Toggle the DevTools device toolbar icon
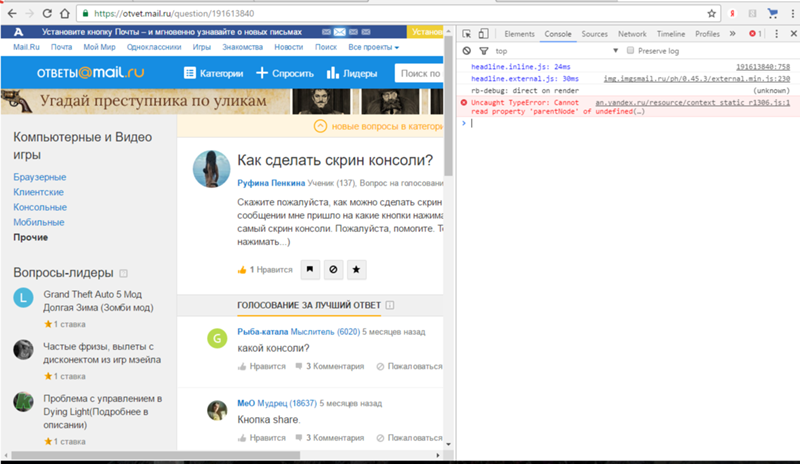800x464 pixels. (483, 34)
